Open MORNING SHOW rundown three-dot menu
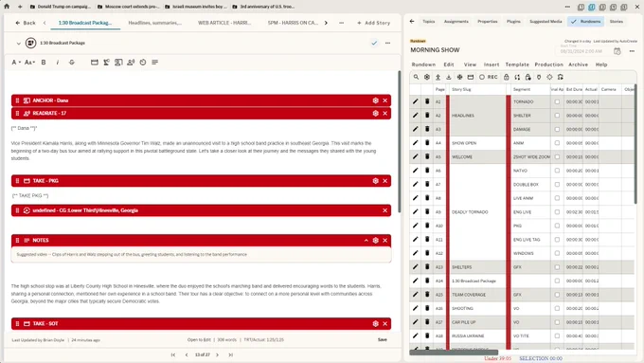This screenshot has width=644, height=363. point(632,51)
